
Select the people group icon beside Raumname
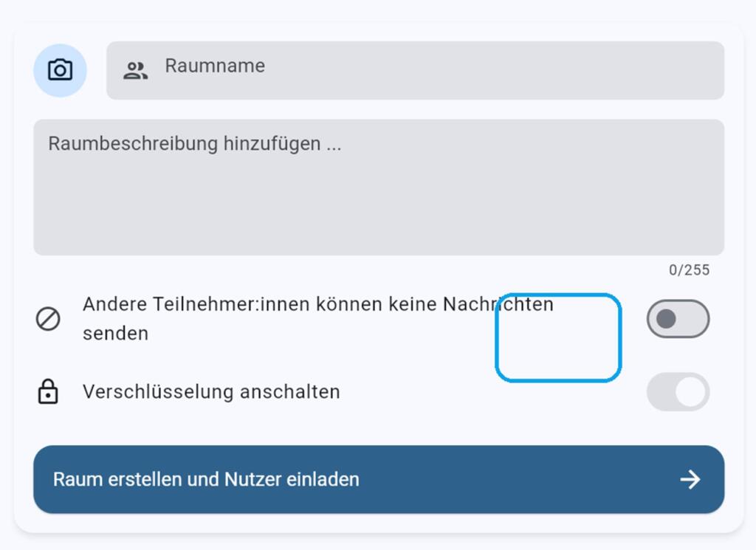(136, 70)
